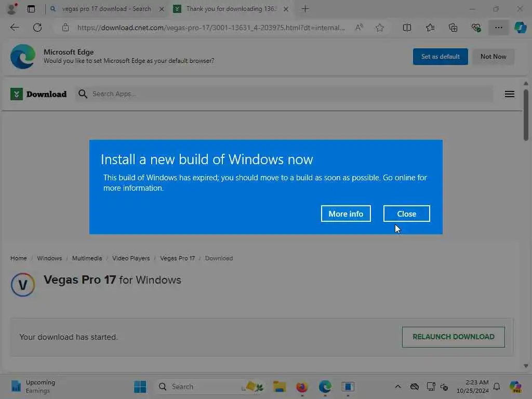Open the Favorites list icon
Image resolution: width=532 pixels, height=399 pixels.
430,28
